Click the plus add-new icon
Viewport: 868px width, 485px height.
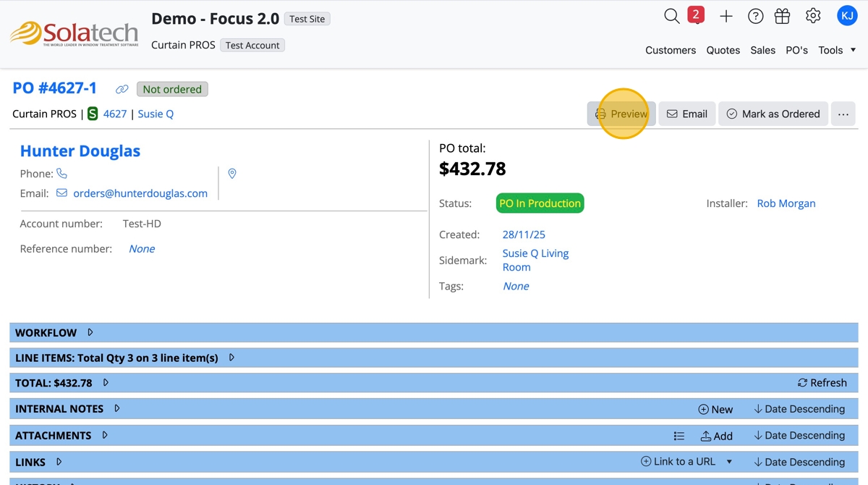[726, 16]
